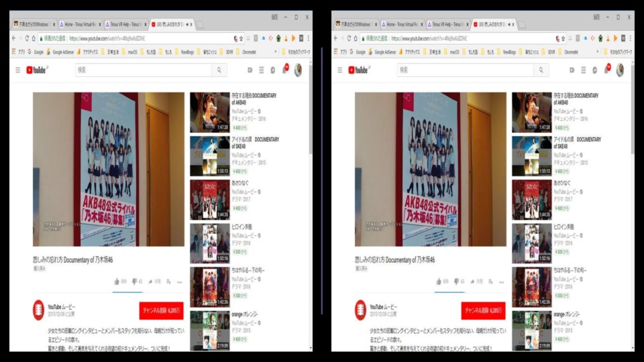The height and width of the screenshot is (362, 644).
Task: Open the hamburger guide menu in the right window
Action: [339, 70]
